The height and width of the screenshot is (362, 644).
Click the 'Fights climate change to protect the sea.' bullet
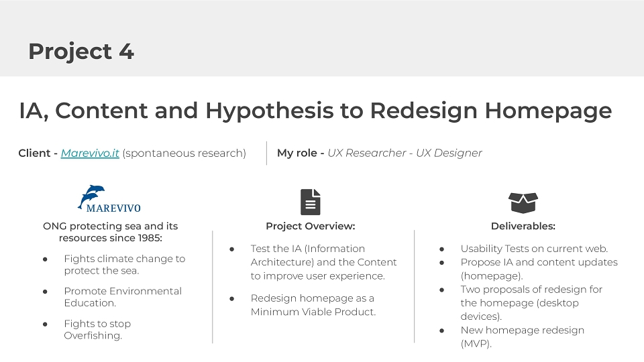coord(125,265)
